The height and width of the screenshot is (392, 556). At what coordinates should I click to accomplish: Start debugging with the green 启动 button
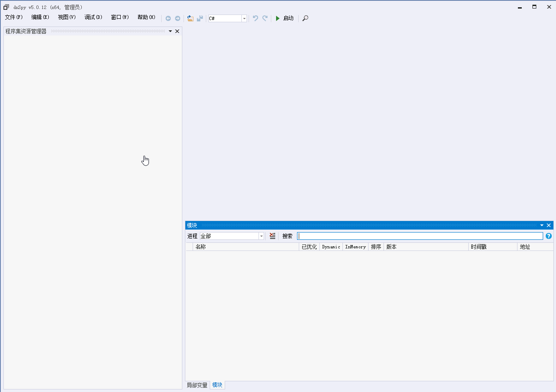(x=285, y=18)
